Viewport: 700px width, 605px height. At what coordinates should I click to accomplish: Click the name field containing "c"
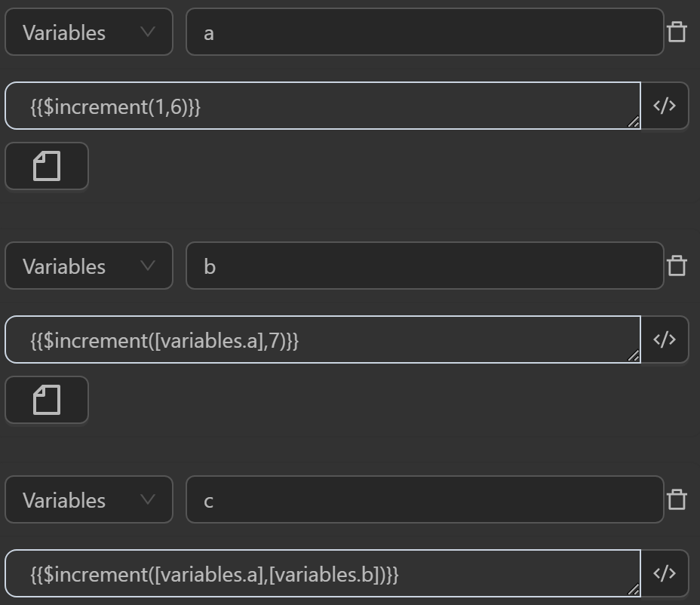pos(424,499)
